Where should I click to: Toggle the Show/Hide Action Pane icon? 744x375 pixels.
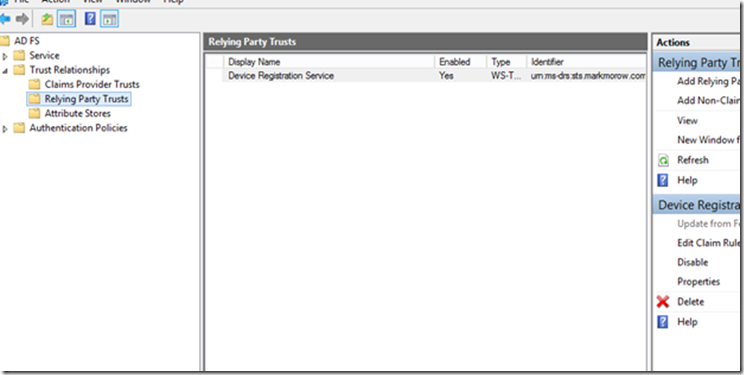click(x=110, y=19)
